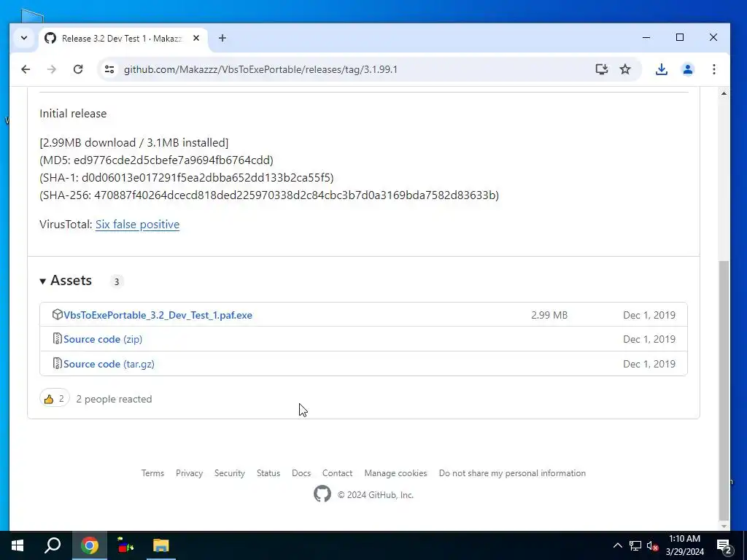Click the Chrome taskbar icon

pyautogui.click(x=90, y=545)
